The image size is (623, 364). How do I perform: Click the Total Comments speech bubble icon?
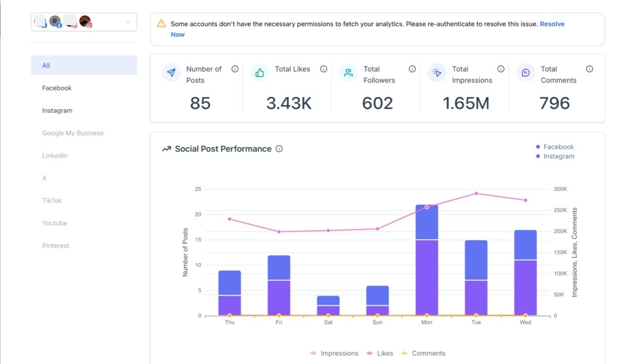(x=526, y=73)
